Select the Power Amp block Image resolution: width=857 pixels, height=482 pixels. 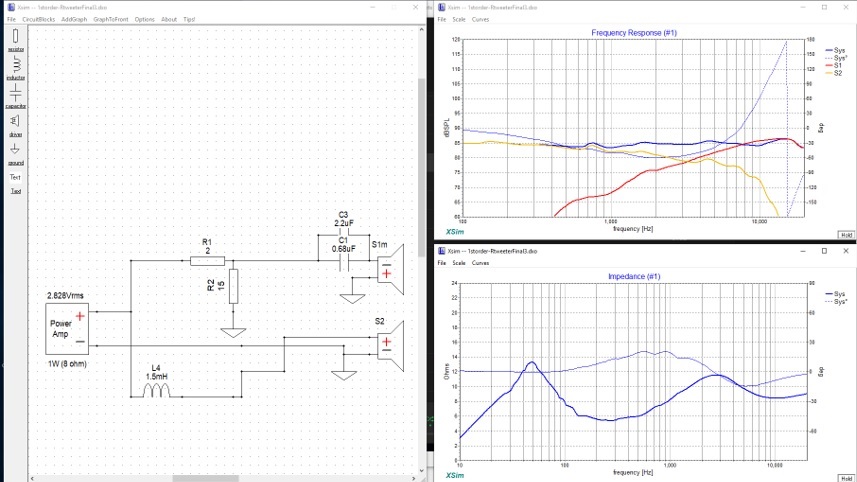[67, 329]
